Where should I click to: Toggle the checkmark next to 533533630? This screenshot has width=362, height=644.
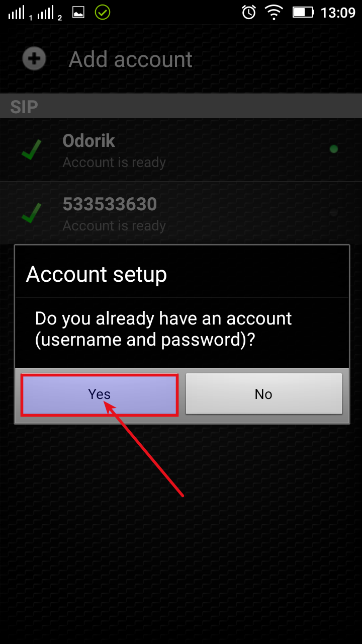[31, 213]
